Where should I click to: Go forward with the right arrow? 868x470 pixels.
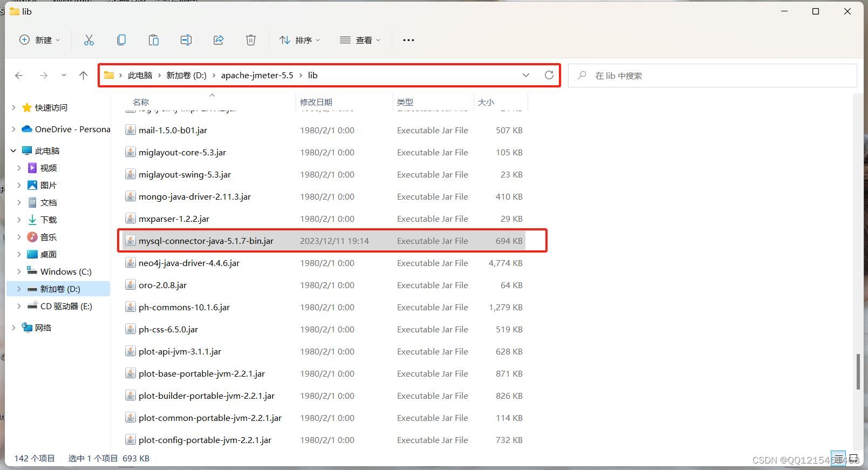point(44,76)
